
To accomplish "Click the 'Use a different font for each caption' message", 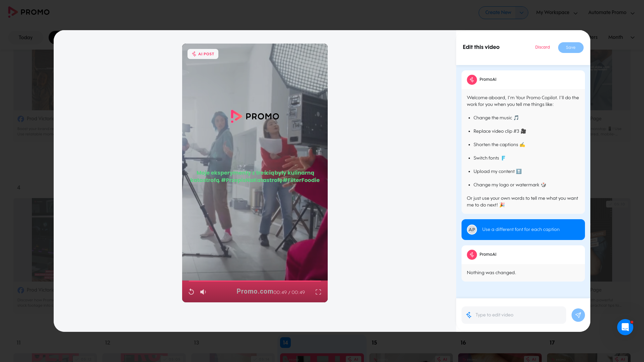I will click(523, 230).
